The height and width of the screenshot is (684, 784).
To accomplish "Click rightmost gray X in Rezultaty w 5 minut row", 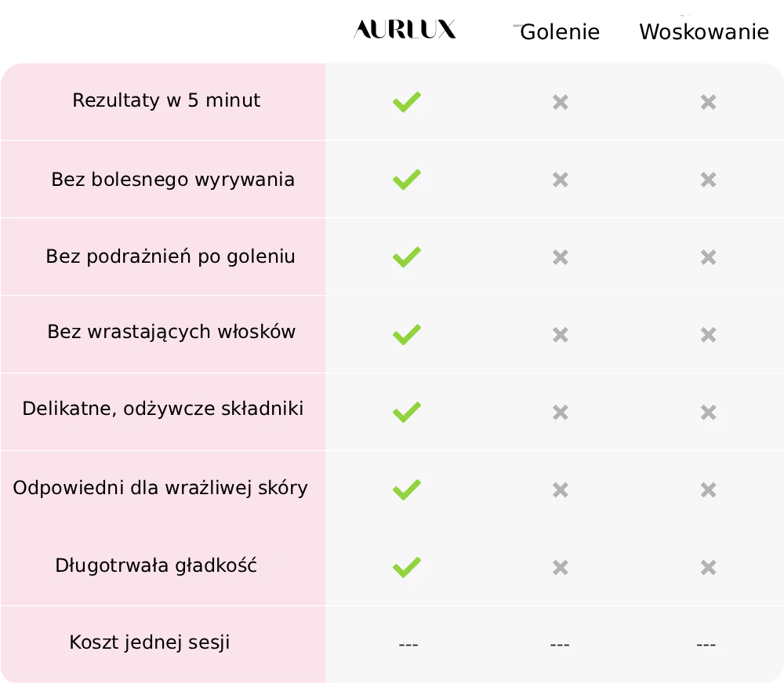I will point(708,102).
